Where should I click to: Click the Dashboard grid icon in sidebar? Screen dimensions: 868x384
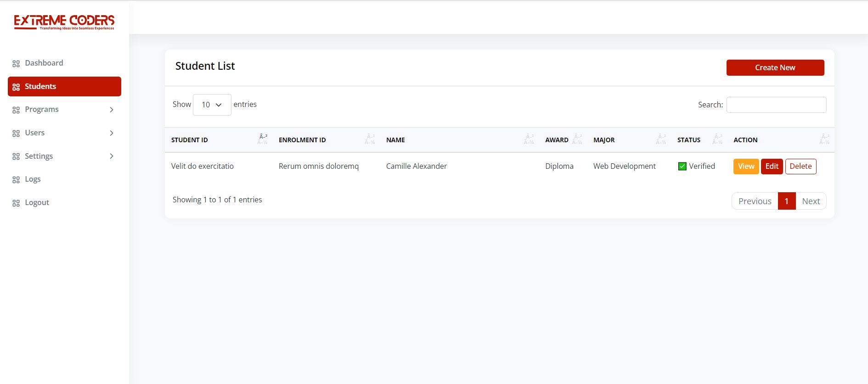(x=16, y=64)
